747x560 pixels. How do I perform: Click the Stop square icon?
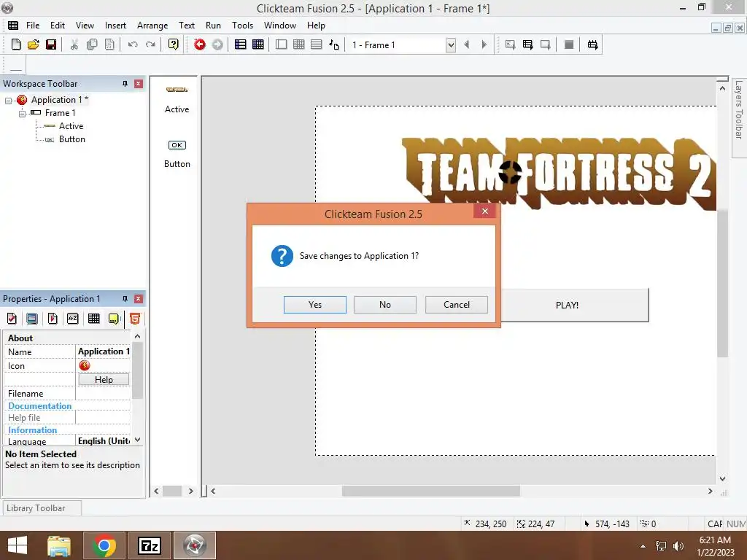pyautogui.click(x=569, y=44)
